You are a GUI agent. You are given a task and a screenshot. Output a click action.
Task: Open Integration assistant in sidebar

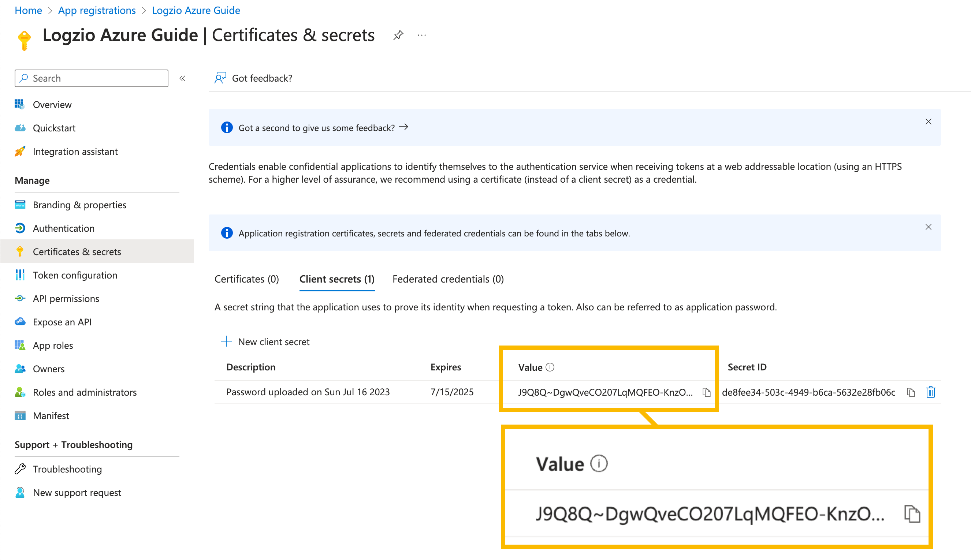pyautogui.click(x=75, y=152)
